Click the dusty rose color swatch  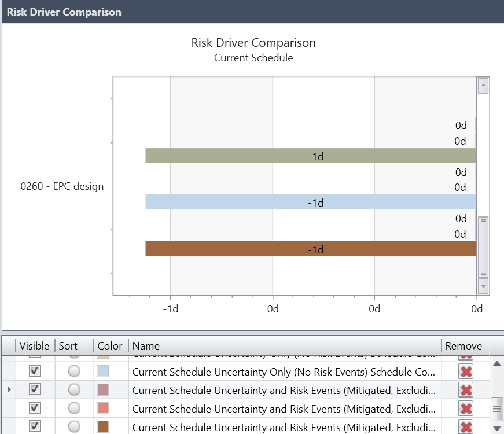(x=103, y=389)
